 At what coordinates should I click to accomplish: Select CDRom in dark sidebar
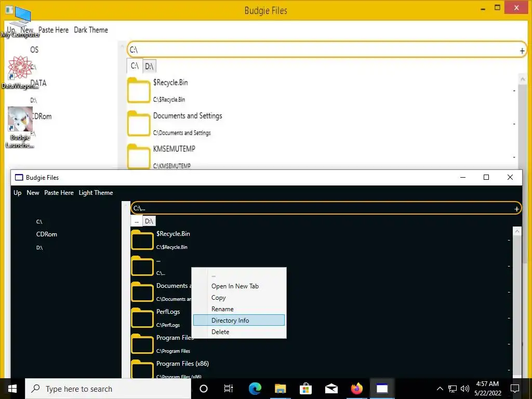tap(46, 234)
